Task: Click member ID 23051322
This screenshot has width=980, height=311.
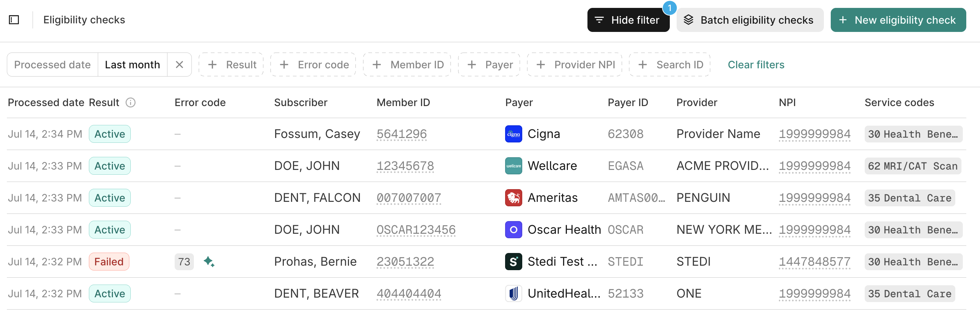Action: pyautogui.click(x=405, y=262)
